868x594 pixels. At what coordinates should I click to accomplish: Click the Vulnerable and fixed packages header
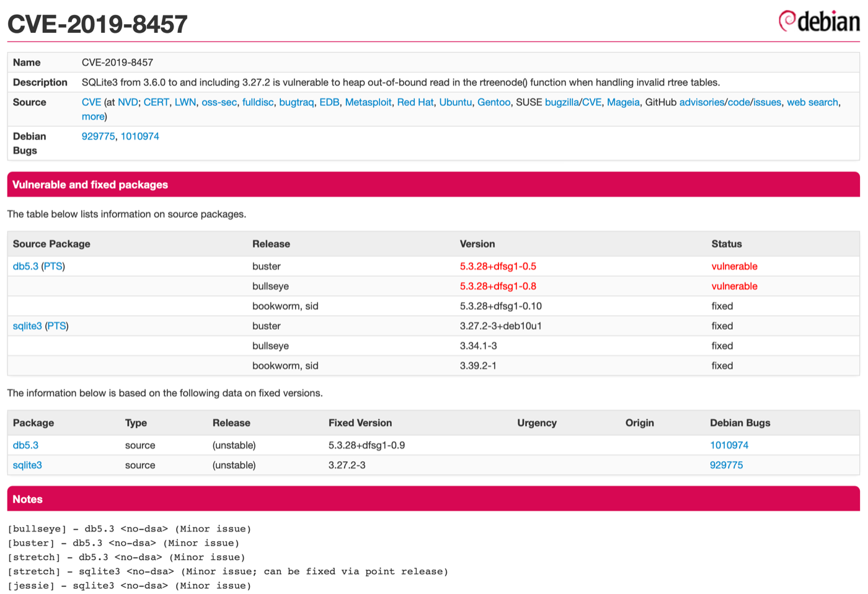[433, 185]
